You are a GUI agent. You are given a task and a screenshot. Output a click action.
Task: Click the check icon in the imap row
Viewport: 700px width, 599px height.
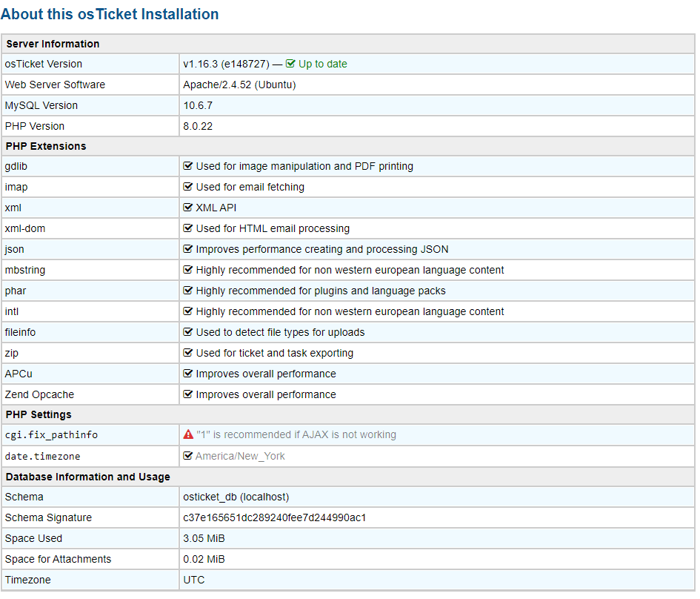188,187
